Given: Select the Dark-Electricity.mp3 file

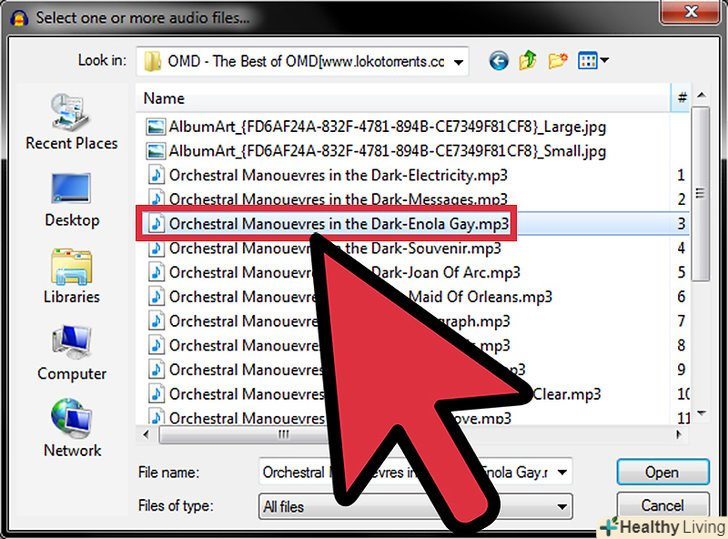Looking at the screenshot, I should (327, 175).
